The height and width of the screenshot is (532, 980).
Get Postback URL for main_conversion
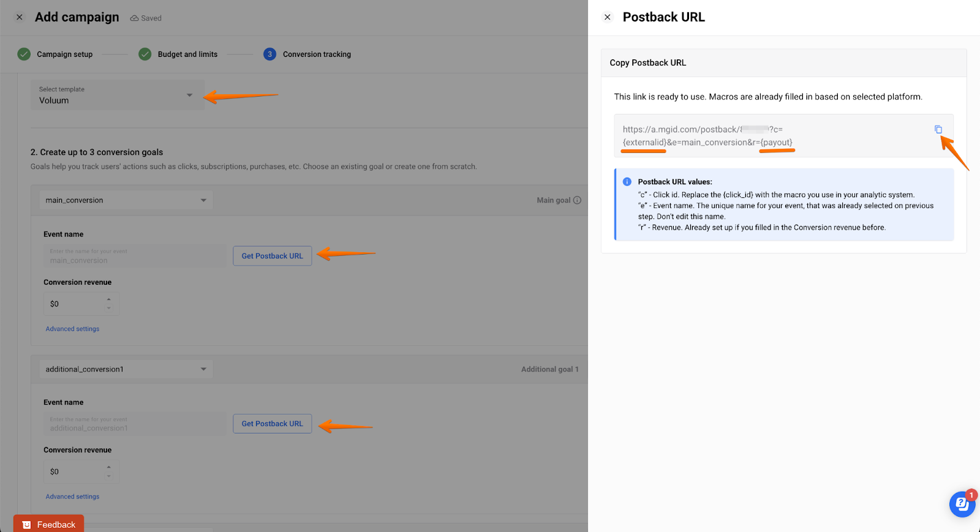(272, 256)
